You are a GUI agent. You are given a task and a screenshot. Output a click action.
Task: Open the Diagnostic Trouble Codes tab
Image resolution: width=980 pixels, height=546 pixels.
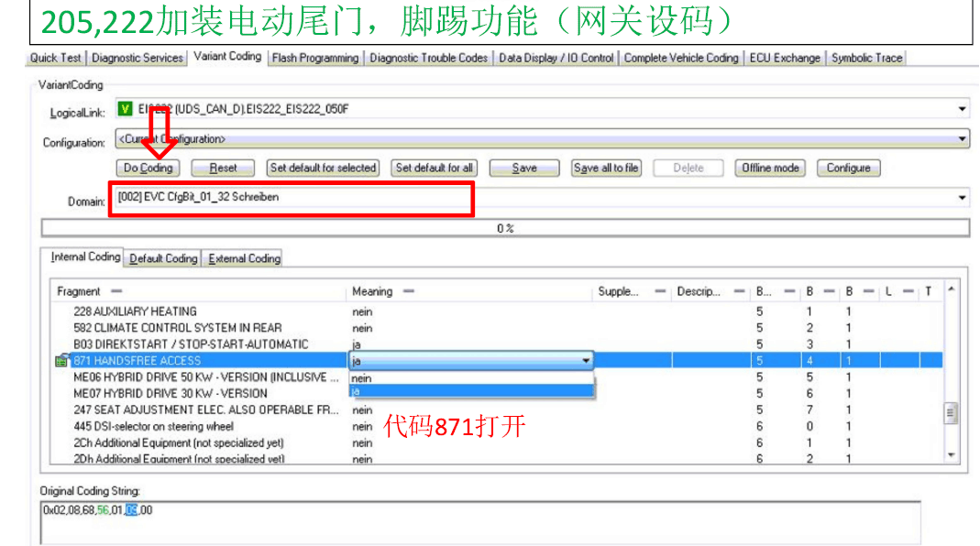(428, 58)
